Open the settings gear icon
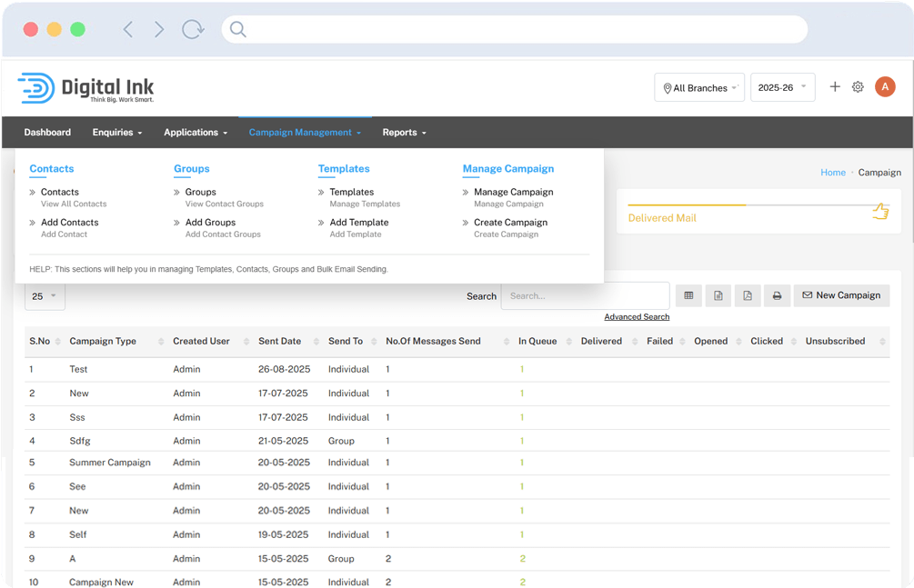Screen dimensions: 914x588 (x=858, y=87)
